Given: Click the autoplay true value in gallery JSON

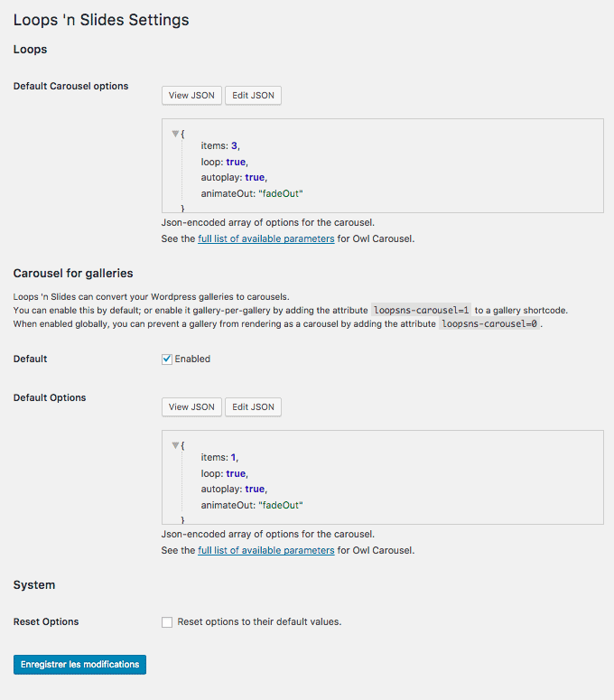Looking at the screenshot, I should click(x=255, y=489).
